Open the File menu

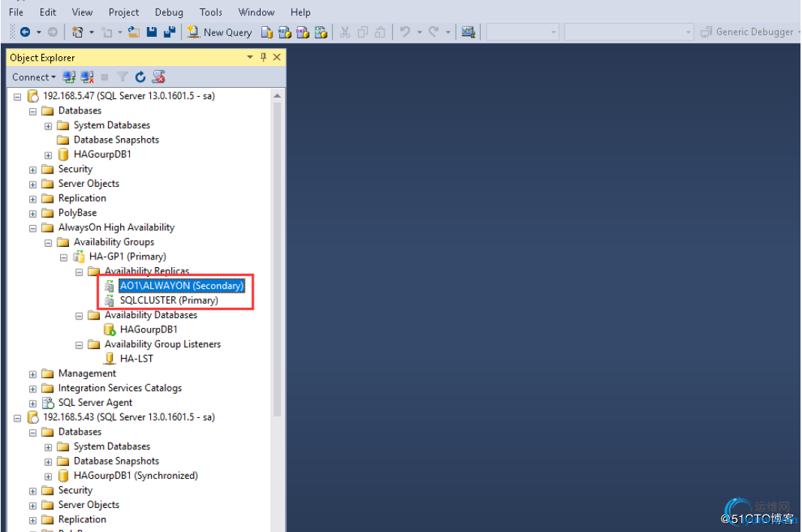pyautogui.click(x=16, y=12)
